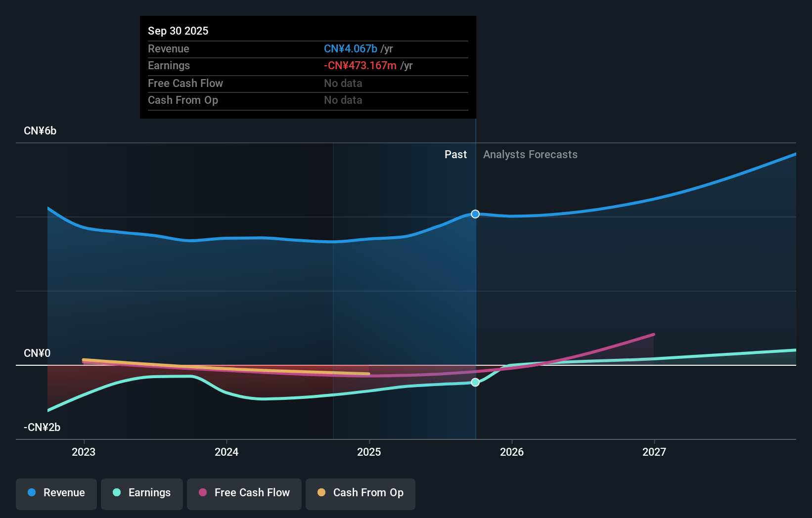Toggle the Earnings series visibility
The width and height of the screenshot is (812, 518).
[142, 494]
